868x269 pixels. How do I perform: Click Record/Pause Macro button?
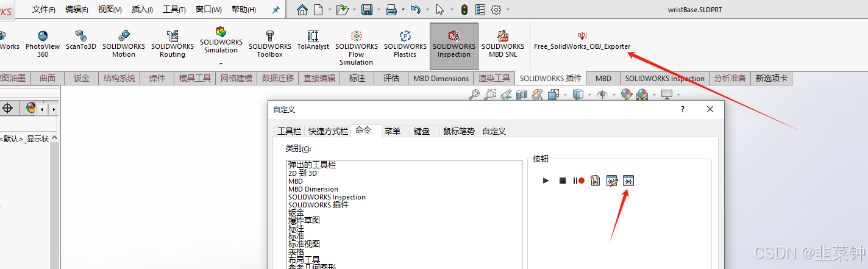[578, 181]
